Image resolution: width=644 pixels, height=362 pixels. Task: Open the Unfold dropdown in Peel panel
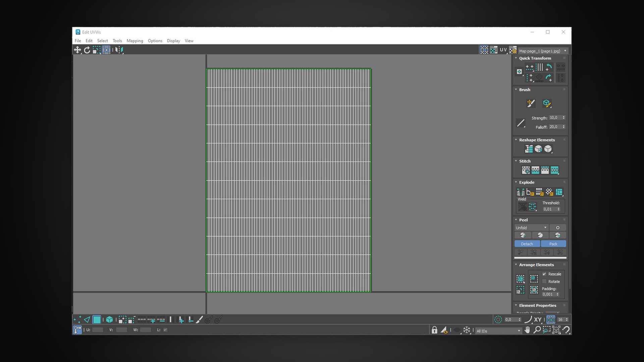531,228
